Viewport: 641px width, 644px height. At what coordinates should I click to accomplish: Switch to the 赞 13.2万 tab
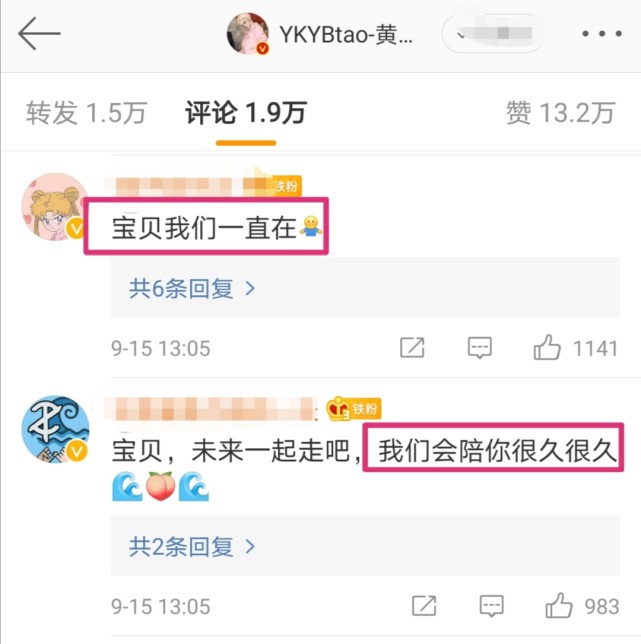[561, 113]
